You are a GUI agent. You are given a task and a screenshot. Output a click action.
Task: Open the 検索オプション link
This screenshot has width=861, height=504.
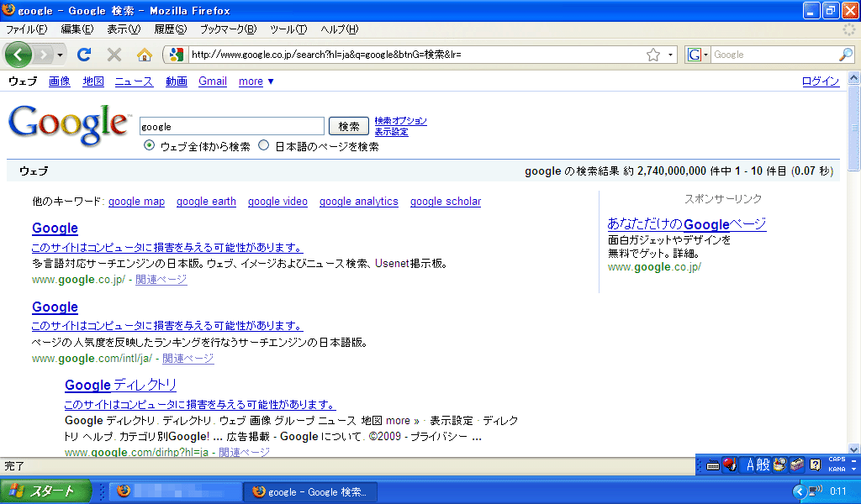pos(401,121)
